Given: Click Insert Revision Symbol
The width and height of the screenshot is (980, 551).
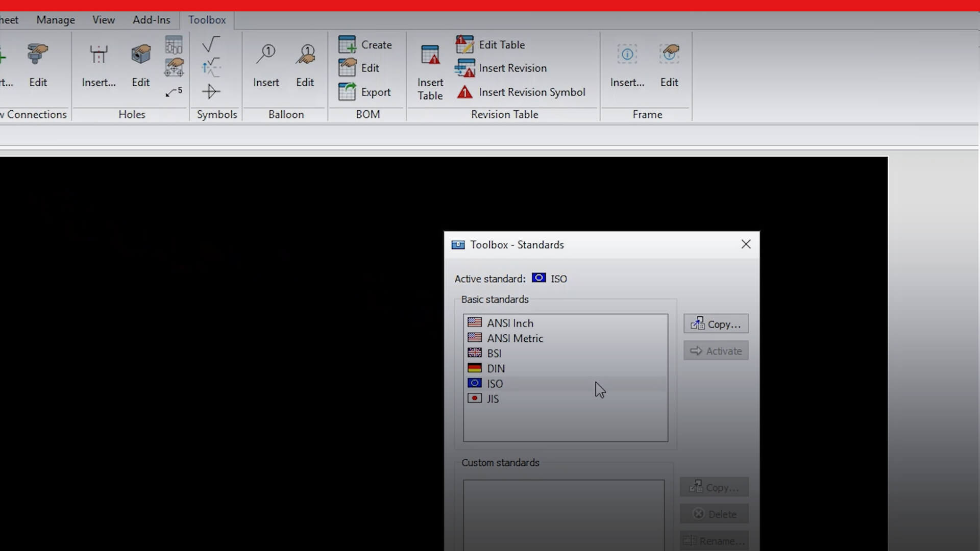Looking at the screenshot, I should coord(521,92).
